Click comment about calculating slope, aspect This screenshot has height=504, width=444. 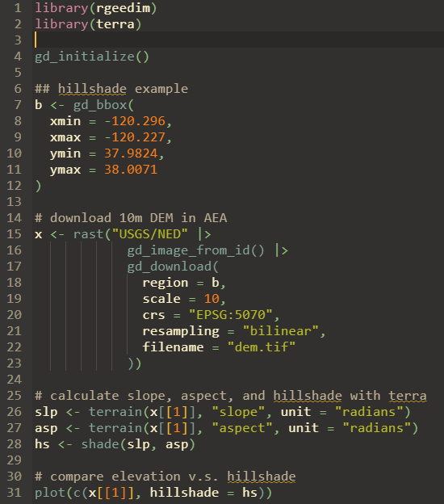click(x=231, y=396)
